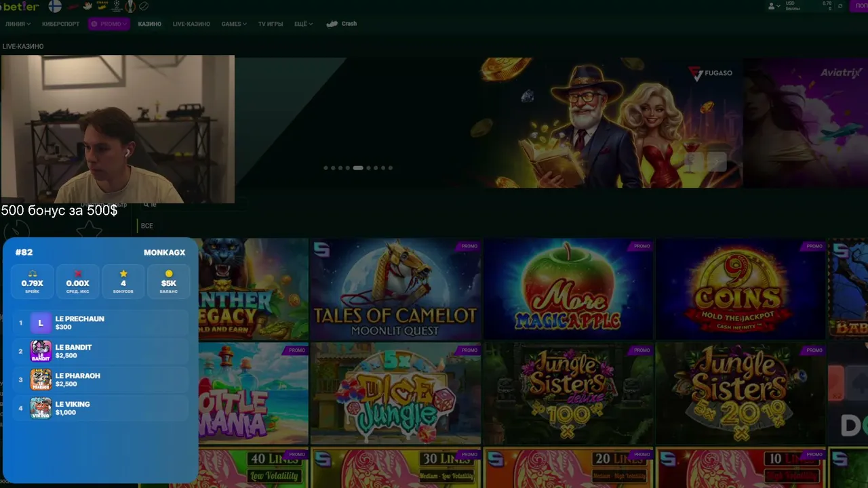Click the $5K balance coin card
The image size is (868, 488).
point(169,281)
